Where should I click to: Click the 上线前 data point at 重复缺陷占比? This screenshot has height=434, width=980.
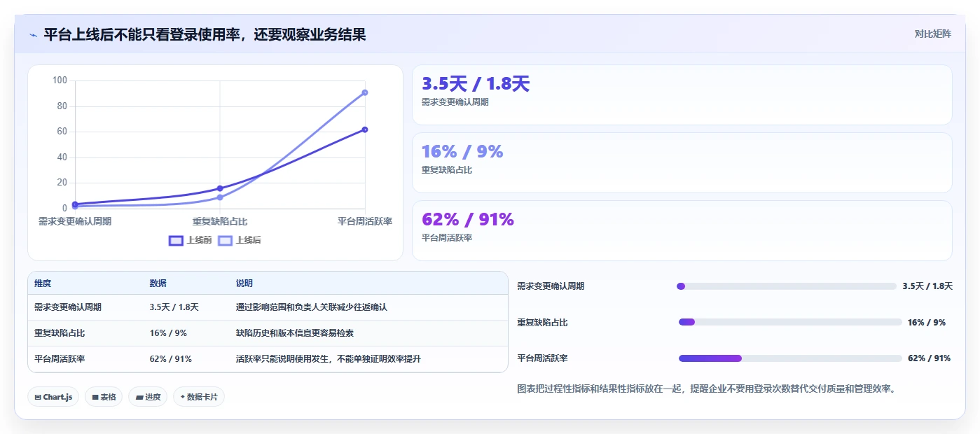click(x=220, y=188)
